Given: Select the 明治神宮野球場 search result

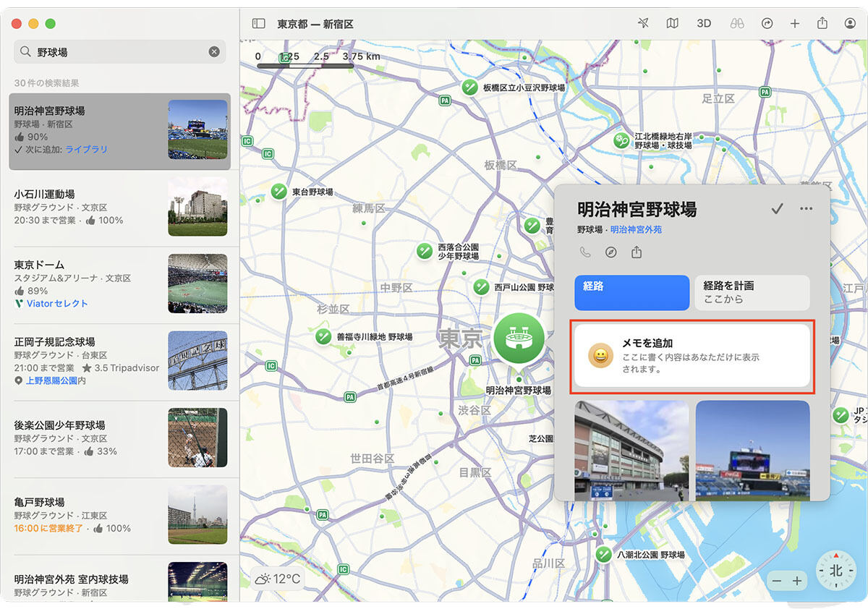Looking at the screenshot, I should [x=120, y=131].
